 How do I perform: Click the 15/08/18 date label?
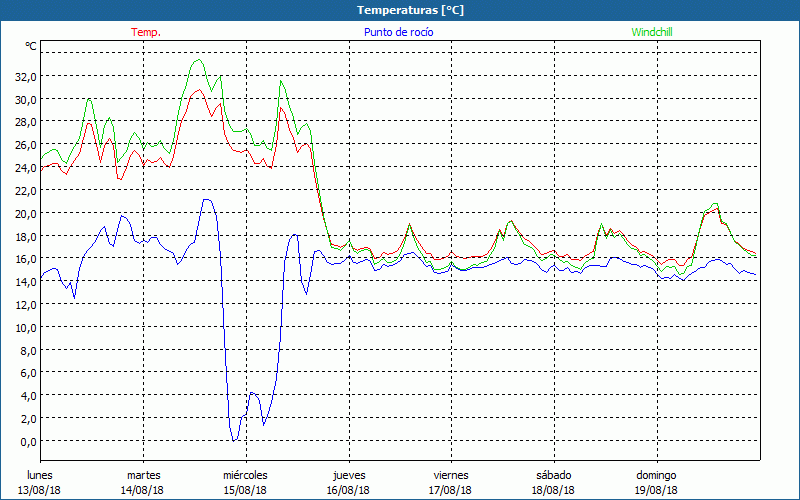point(245,490)
